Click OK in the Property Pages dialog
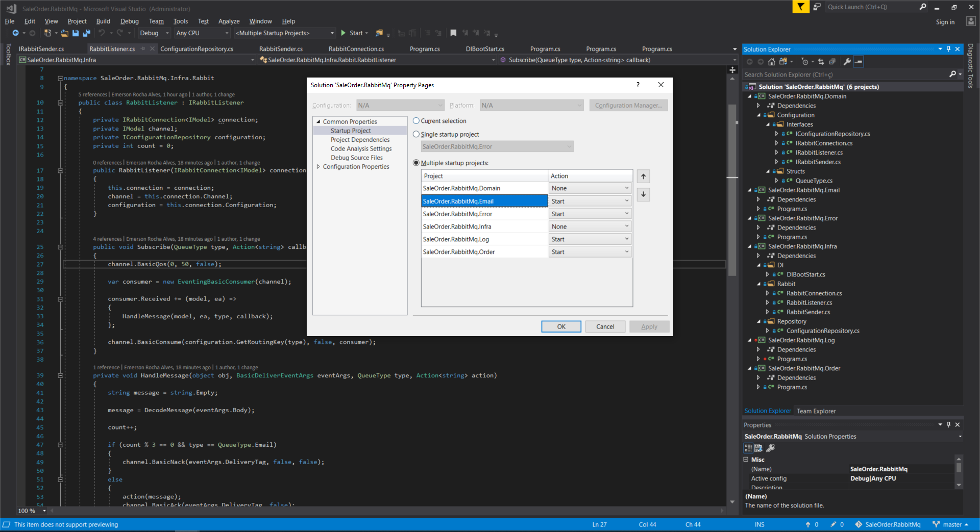This screenshot has width=980, height=532. 561,326
